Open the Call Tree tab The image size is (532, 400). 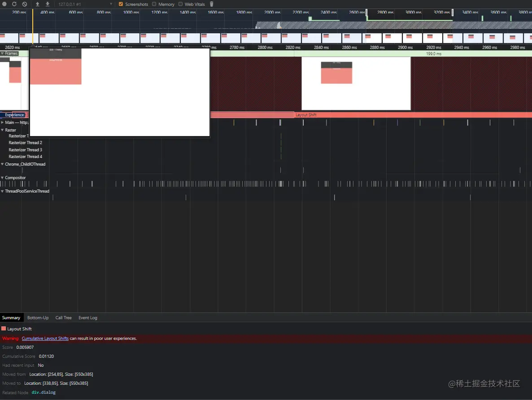[63, 318]
